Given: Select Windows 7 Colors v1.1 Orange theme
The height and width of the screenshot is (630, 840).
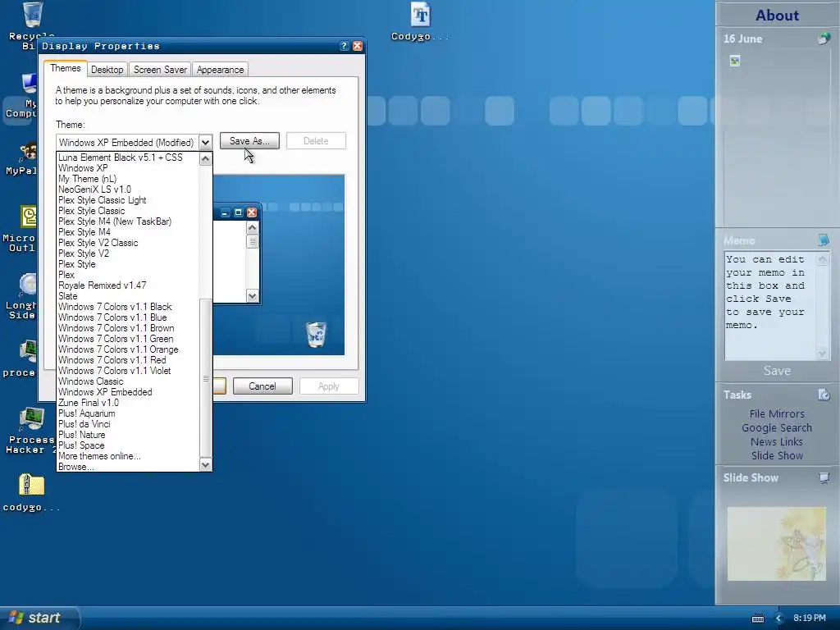Looking at the screenshot, I should [x=127, y=349].
